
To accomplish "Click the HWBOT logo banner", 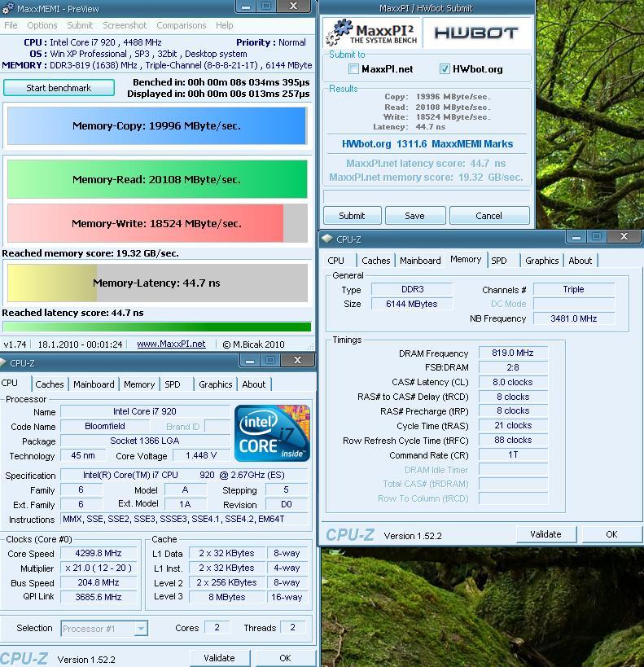I will pyautogui.click(x=476, y=33).
